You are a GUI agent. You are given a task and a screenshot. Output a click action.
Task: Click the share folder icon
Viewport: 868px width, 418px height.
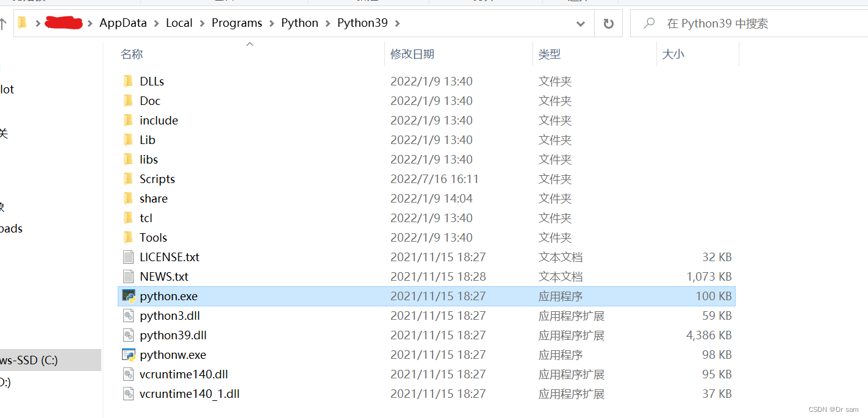click(x=128, y=198)
